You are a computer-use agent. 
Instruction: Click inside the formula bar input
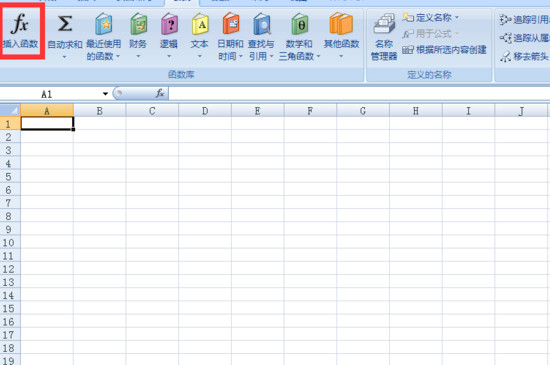359,94
